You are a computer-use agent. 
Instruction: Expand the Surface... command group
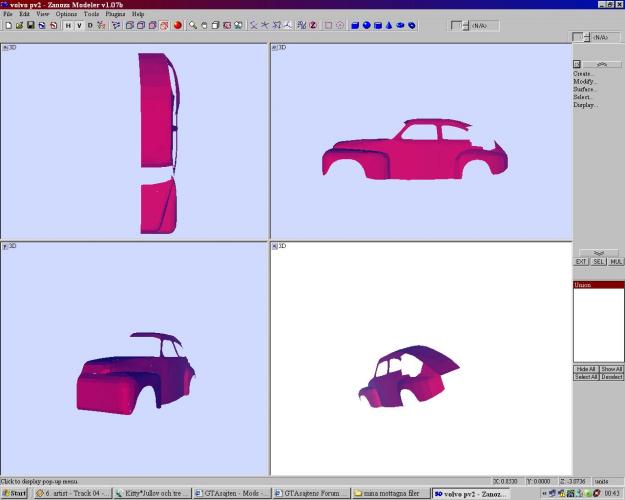tap(584, 89)
